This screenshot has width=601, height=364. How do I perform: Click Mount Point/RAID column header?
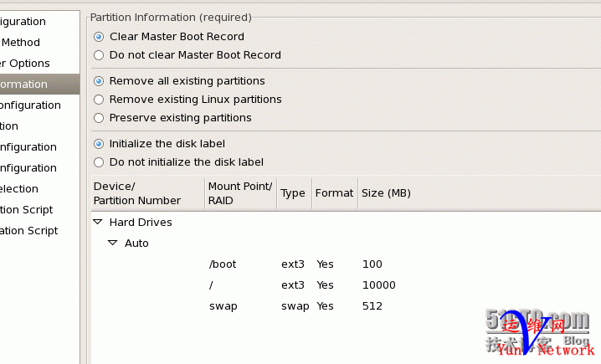tap(240, 193)
